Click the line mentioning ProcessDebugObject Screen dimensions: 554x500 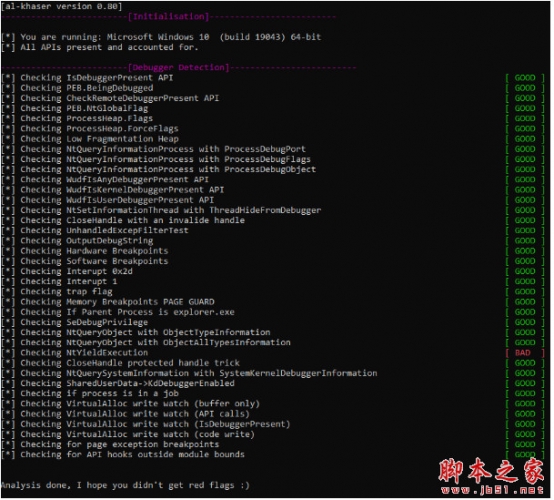pos(158,169)
